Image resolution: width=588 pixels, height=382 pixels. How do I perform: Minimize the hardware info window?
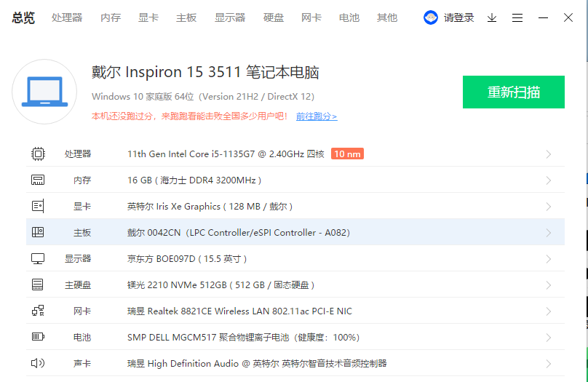coord(543,17)
